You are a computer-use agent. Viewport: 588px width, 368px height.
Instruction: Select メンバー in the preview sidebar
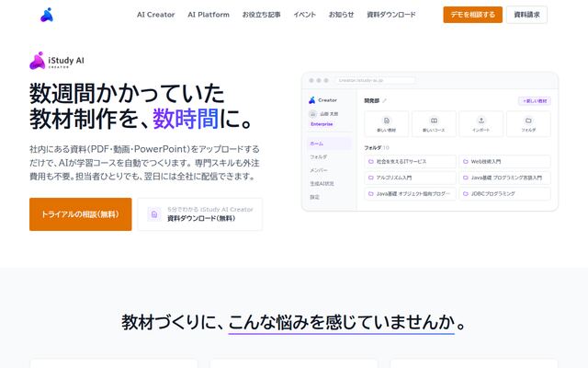[x=319, y=170]
